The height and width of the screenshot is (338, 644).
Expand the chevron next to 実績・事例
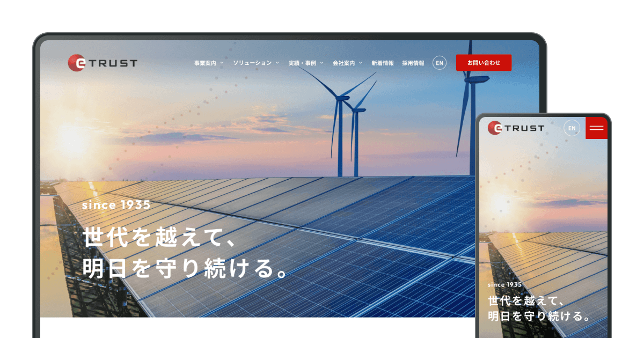click(322, 63)
